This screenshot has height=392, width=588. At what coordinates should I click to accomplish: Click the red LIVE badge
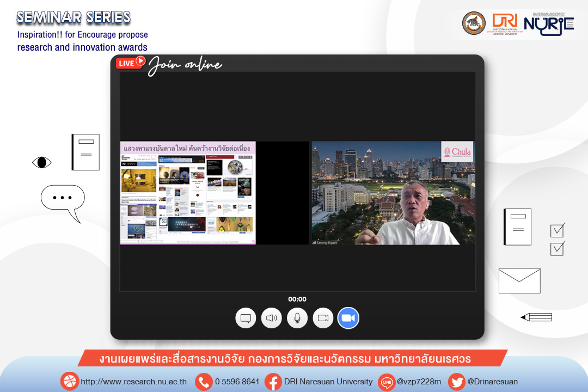pos(131,63)
